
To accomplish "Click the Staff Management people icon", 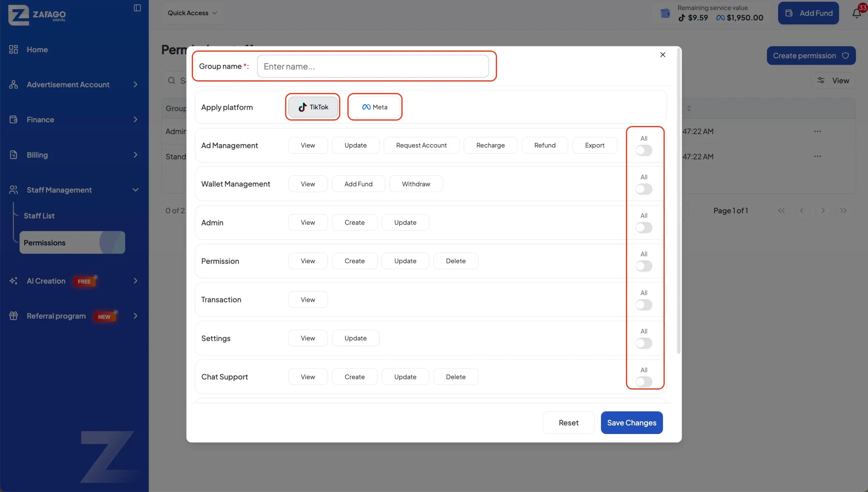I will click(14, 190).
